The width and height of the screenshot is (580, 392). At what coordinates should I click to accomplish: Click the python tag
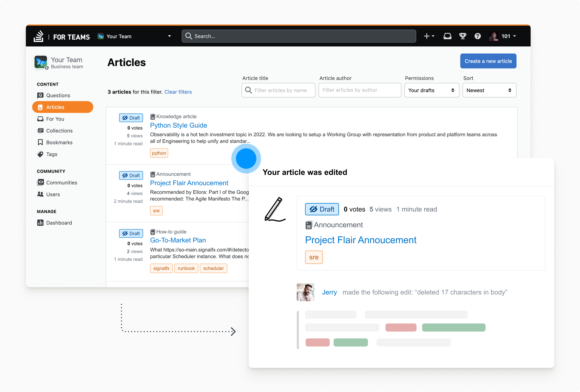[159, 153]
